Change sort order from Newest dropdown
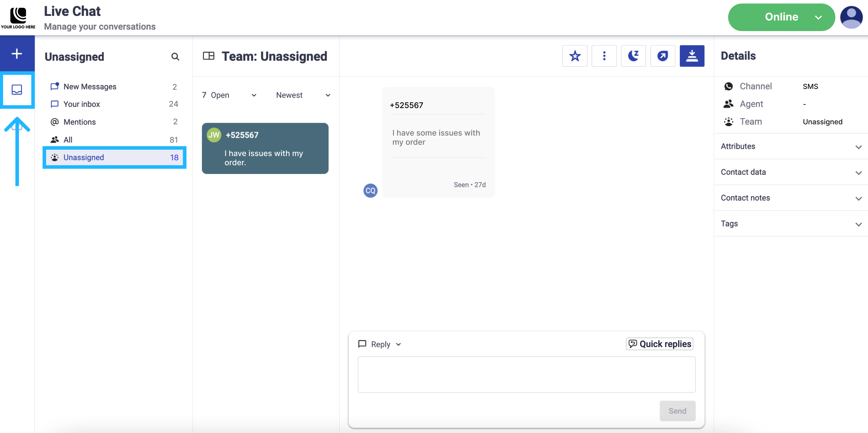 303,95
